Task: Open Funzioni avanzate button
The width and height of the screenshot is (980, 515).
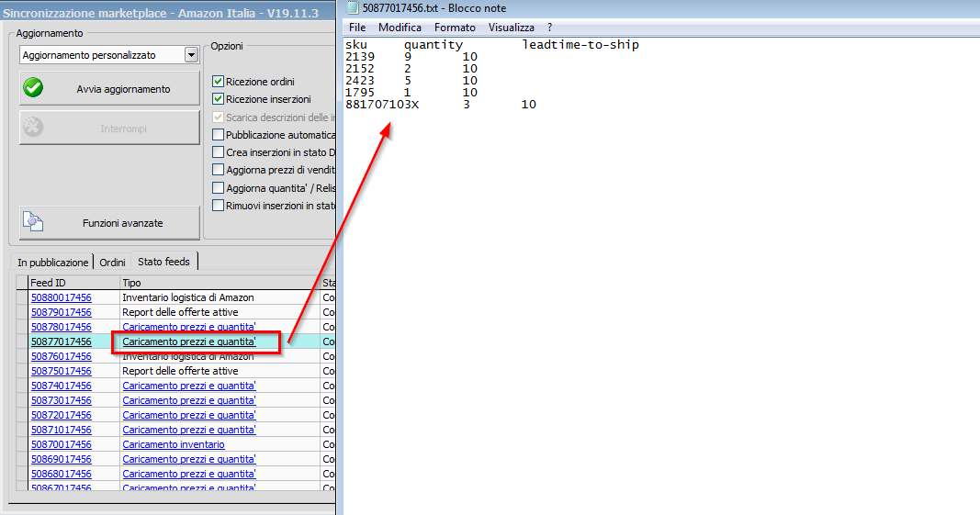Action: click(x=109, y=222)
